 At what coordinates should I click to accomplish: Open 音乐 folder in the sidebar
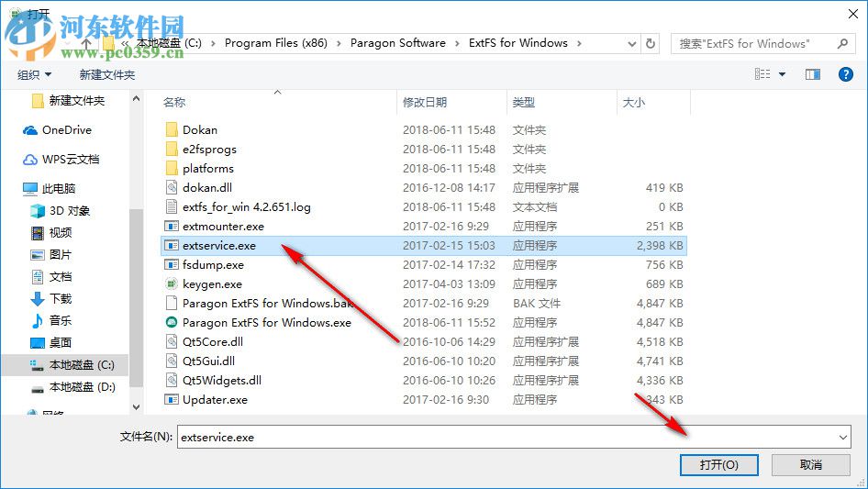click(51, 320)
